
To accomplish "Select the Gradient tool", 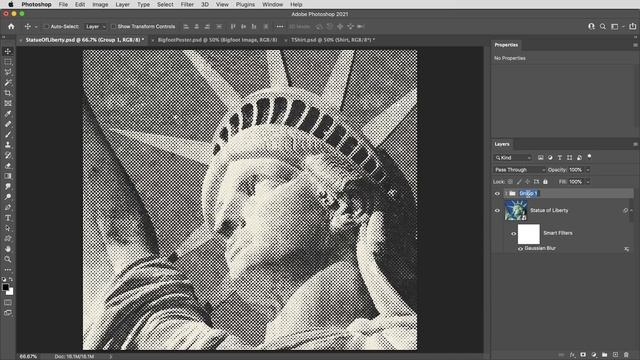I will (x=8, y=176).
